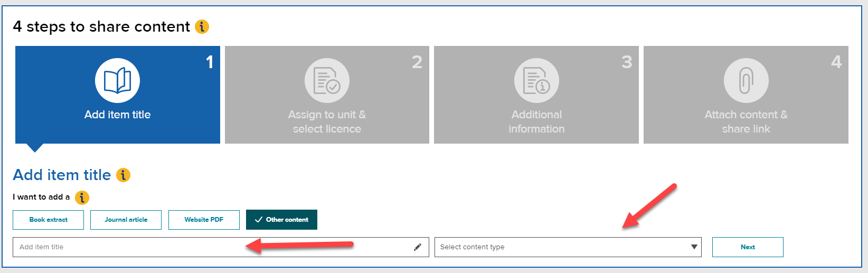Image resolution: width=868 pixels, height=273 pixels.
Task: Choose the 'Website PDF' content option
Action: pyautogui.click(x=204, y=220)
